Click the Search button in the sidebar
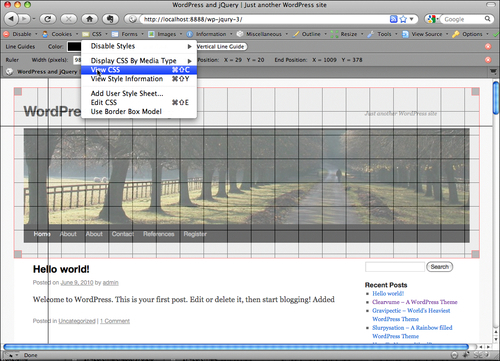The image size is (500, 361). coord(440,267)
